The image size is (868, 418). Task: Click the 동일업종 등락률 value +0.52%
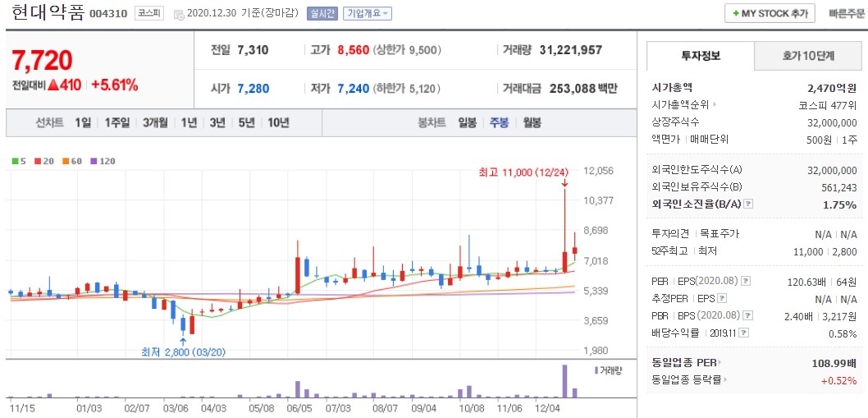point(838,380)
